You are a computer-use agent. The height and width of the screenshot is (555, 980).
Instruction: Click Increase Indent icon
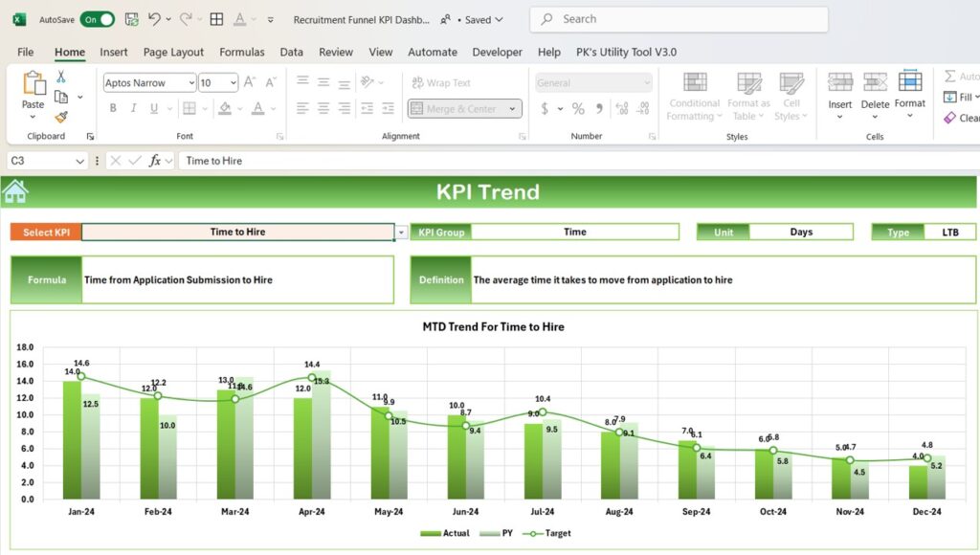pyautogui.click(x=389, y=108)
